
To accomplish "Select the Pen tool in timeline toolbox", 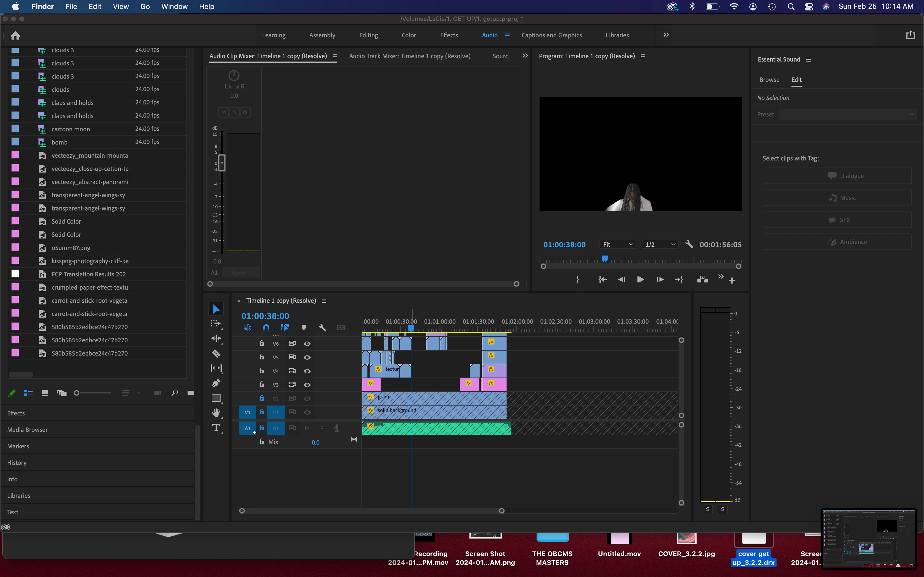I will tap(216, 383).
